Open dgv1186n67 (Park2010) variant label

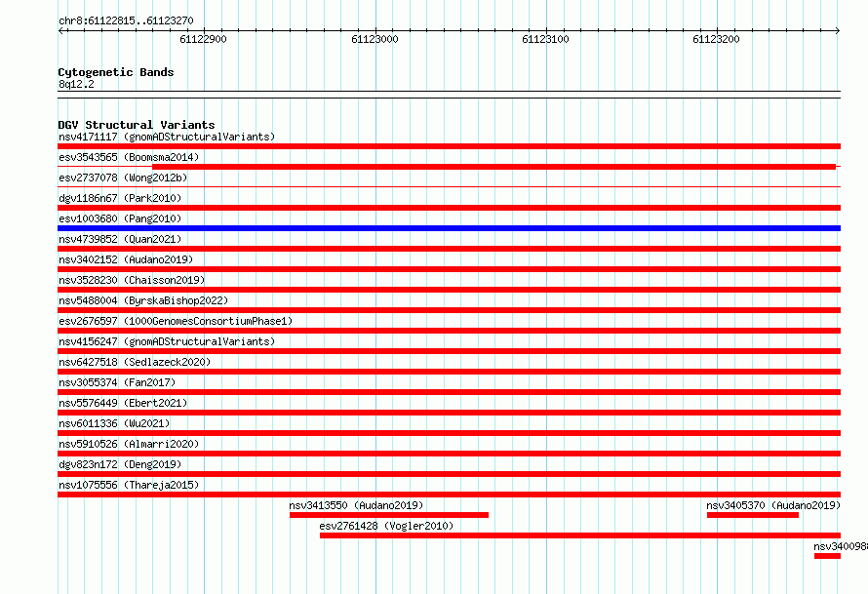click(x=120, y=198)
